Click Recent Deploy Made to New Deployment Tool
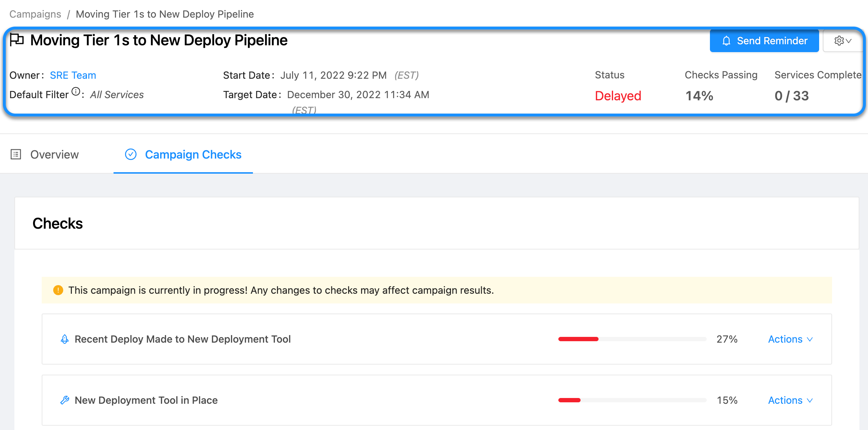 183,339
